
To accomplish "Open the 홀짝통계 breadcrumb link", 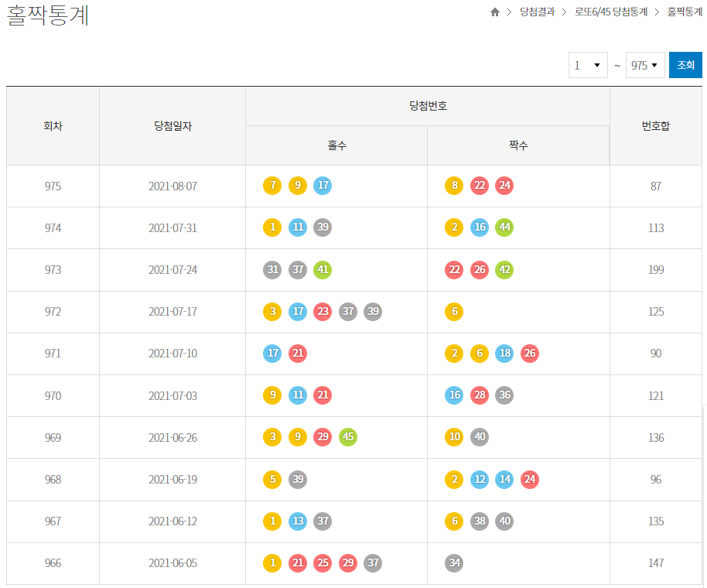I will coord(685,12).
